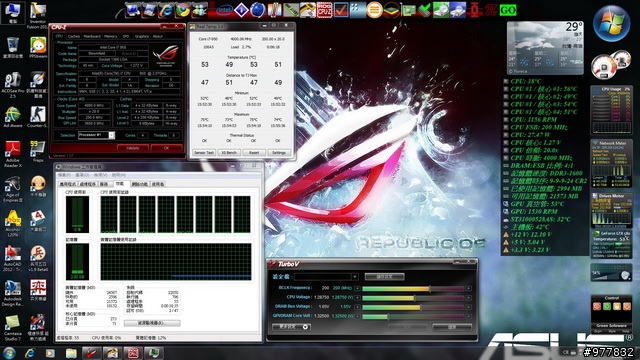The width and height of the screenshot is (640, 360).
Task: Open the Age of Empires III shortcut
Action: (x=13, y=189)
